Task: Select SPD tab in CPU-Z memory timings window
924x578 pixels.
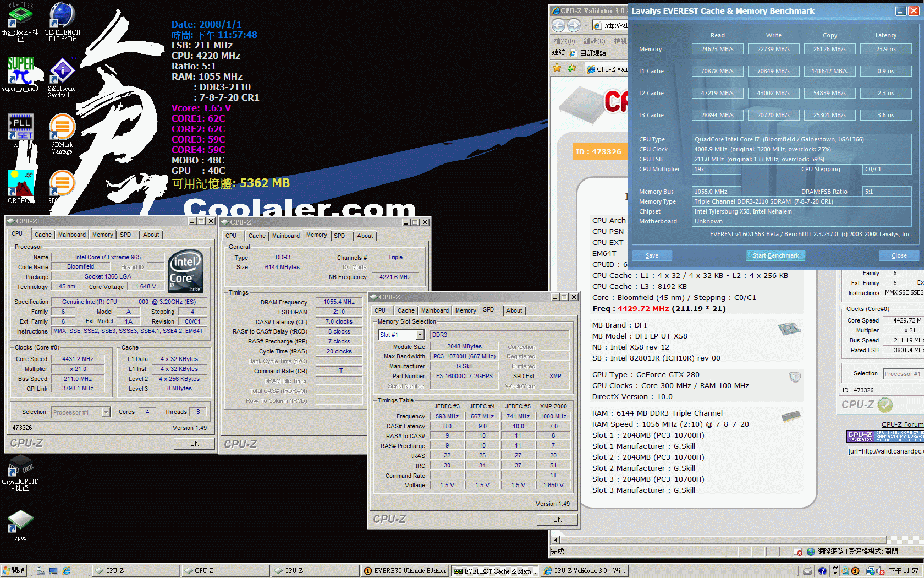Action: coord(340,236)
